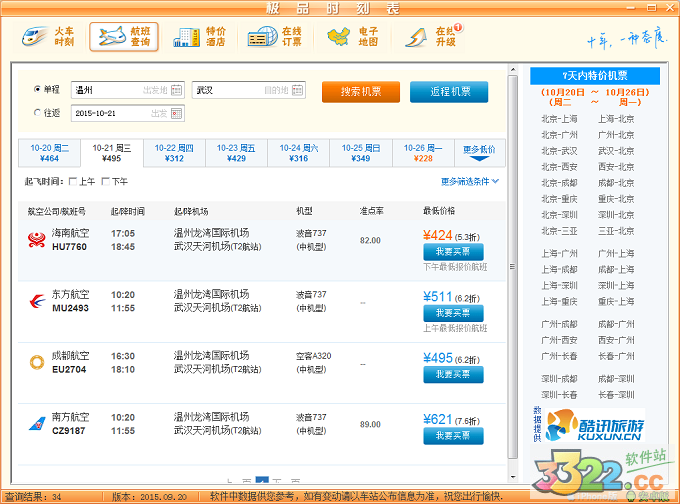Check the morning (上午) departure time checkbox
The width and height of the screenshot is (680, 504).
tap(73, 181)
